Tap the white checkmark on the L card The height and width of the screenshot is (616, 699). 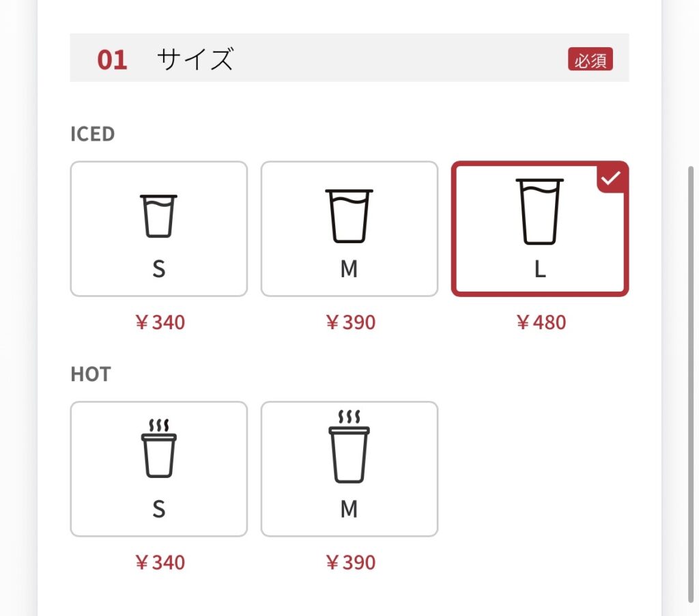[x=610, y=178]
